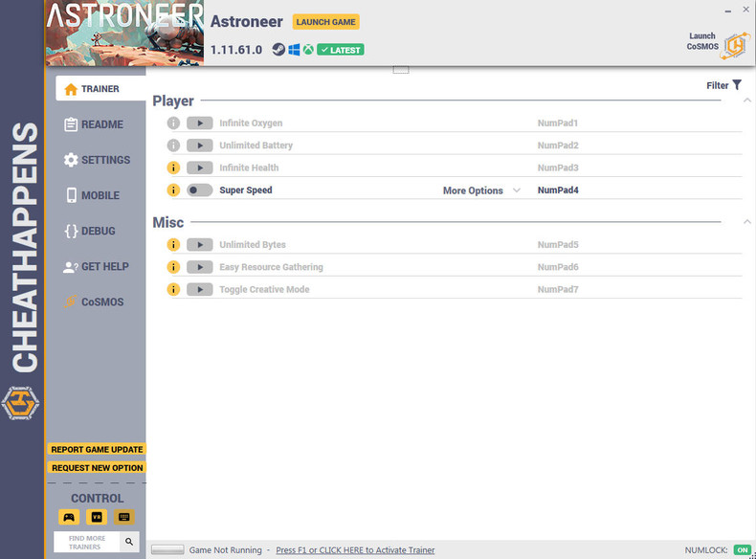This screenshot has width=756, height=559.
Task: Click the Find More Trainers search field
Action: [87, 542]
